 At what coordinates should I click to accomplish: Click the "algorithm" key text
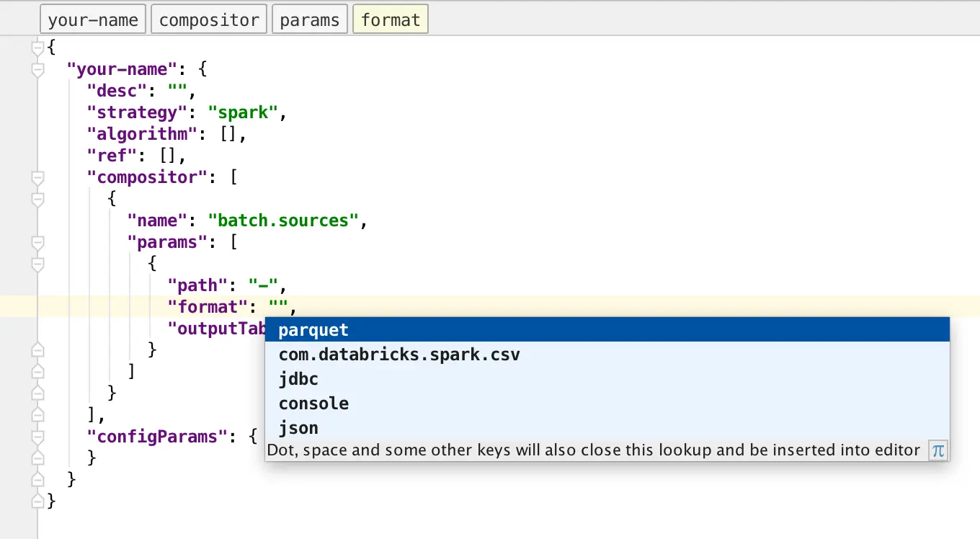pos(142,134)
